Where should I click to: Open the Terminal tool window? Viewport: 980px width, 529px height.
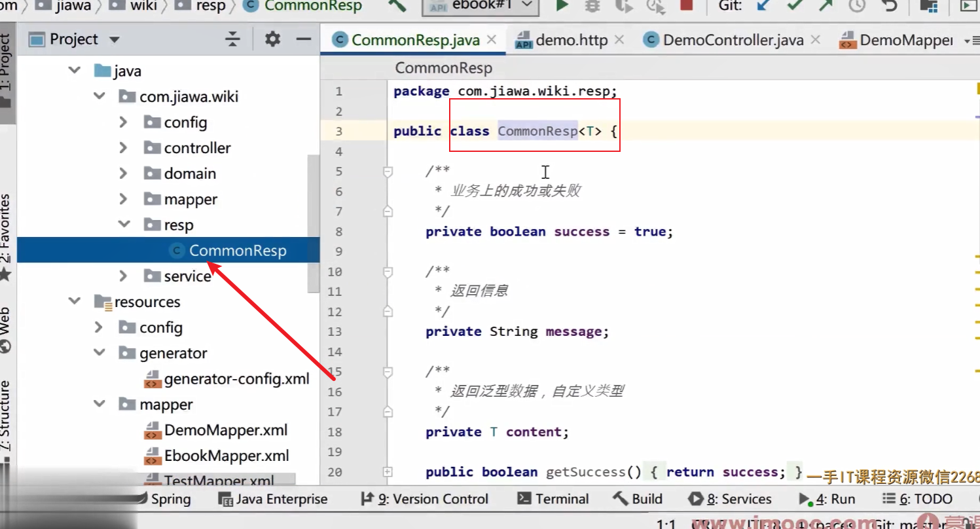point(553,499)
